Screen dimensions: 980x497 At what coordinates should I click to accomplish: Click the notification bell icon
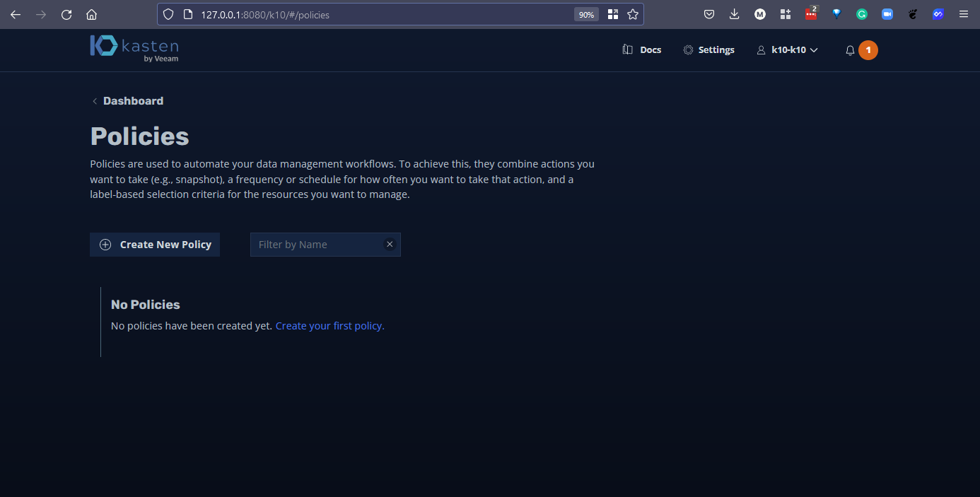[850, 50]
